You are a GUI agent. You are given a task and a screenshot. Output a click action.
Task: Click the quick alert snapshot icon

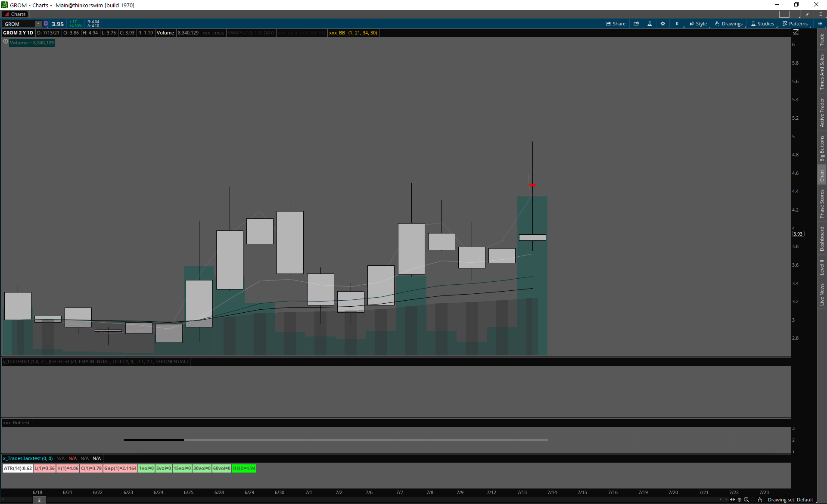click(x=636, y=24)
